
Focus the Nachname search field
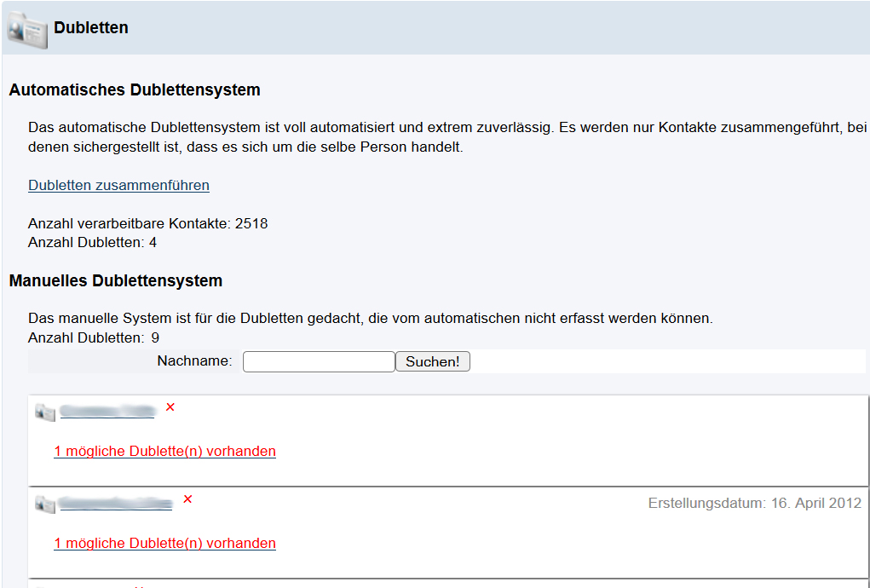(319, 361)
